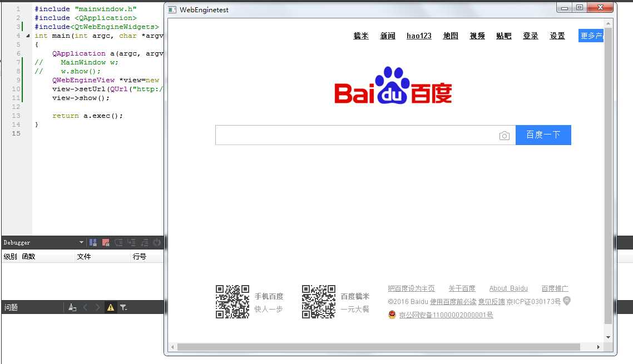The image size is (633, 364).
Task: Click the horizontal scrollbar thumb
Action: point(379,347)
